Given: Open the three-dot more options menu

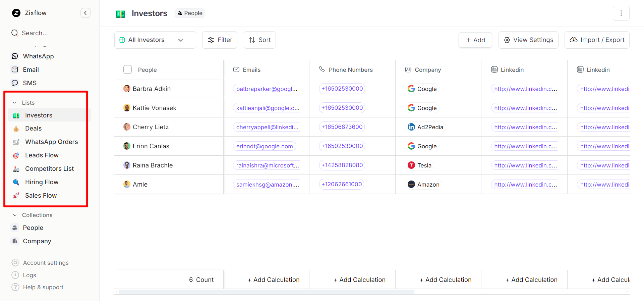Looking at the screenshot, I should click(x=621, y=13).
